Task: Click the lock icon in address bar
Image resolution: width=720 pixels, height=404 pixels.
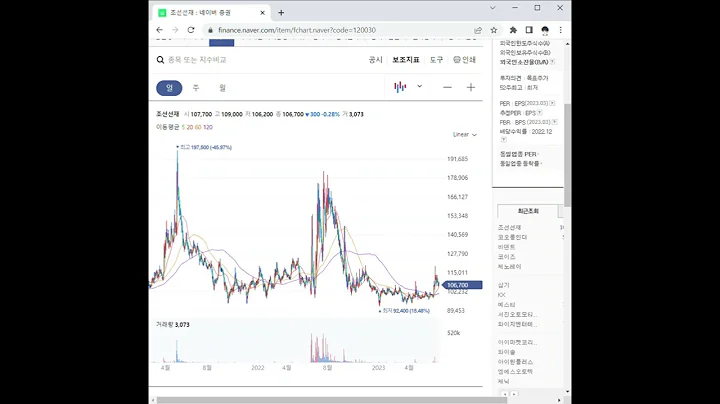Action: coord(210,30)
